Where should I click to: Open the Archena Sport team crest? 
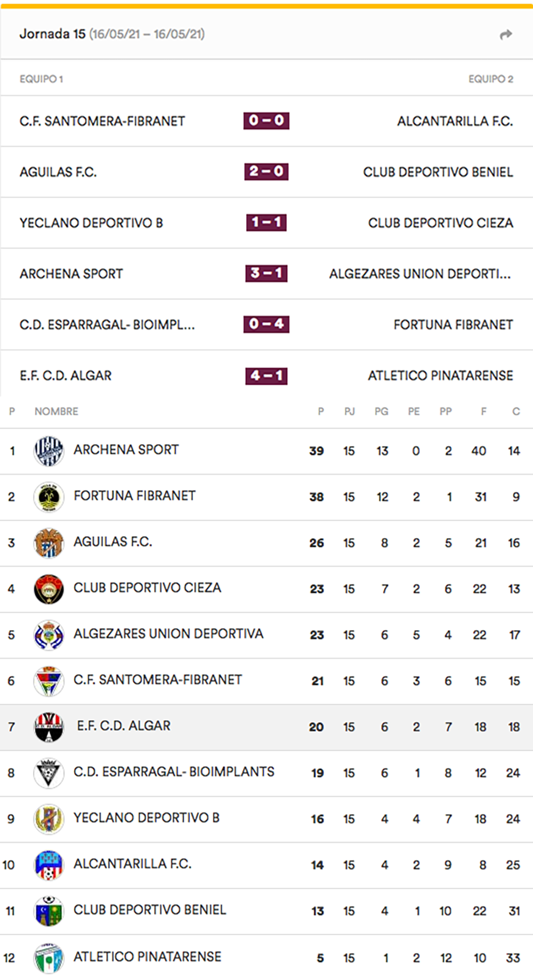tap(49, 451)
